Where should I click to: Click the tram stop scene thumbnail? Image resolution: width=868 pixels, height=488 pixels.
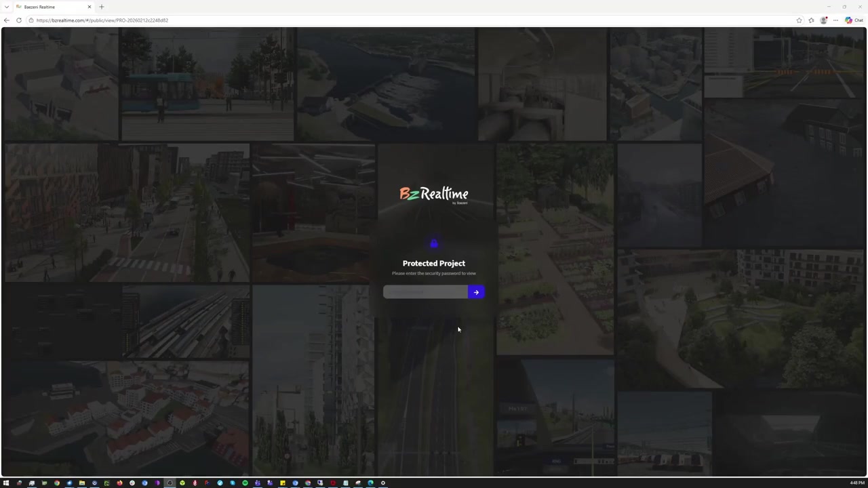point(208,84)
